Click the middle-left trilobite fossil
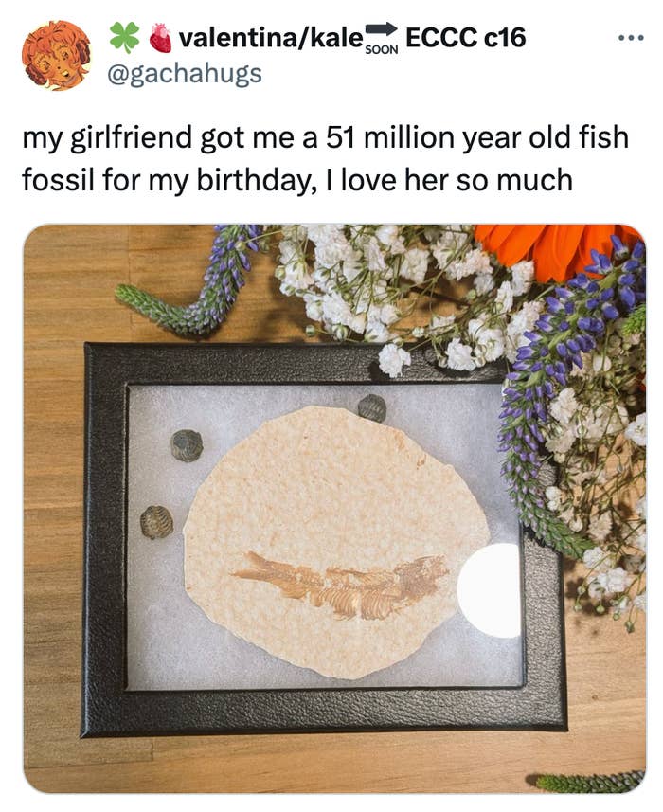The height and width of the screenshot is (812, 663). point(187,444)
